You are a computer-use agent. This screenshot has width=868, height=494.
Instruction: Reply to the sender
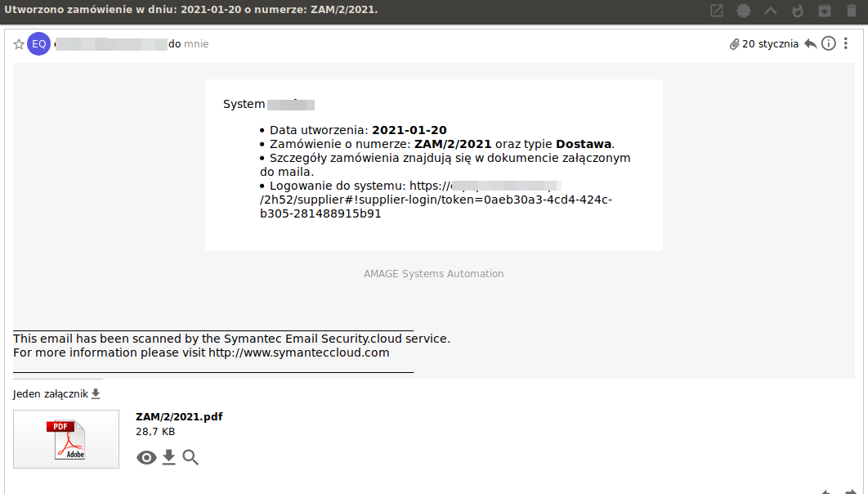click(810, 43)
